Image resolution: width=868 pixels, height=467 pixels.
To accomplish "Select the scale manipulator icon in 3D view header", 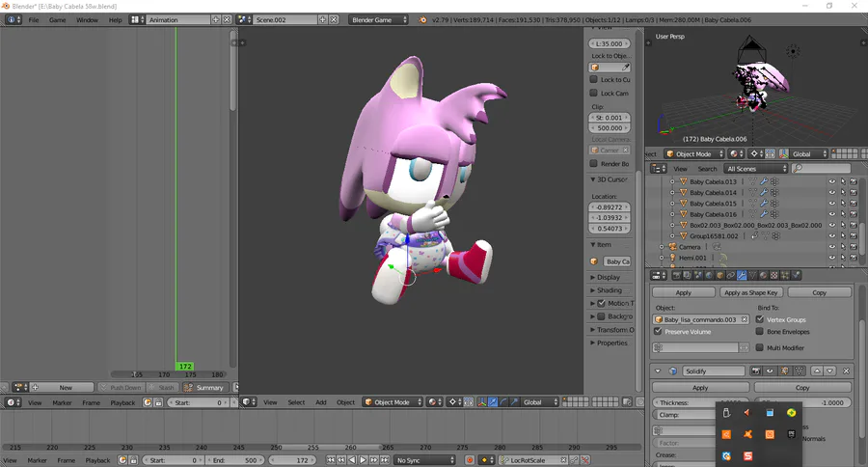I will point(514,402).
